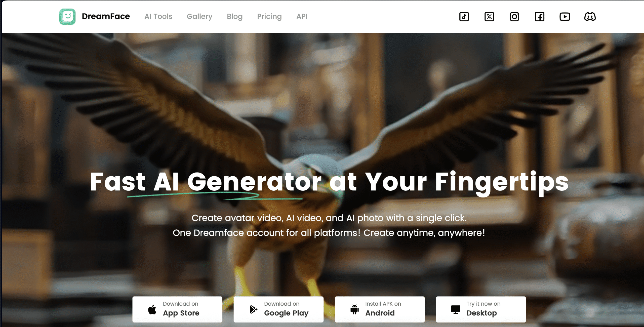
Task: Go to the Gallery page
Action: [199, 16]
